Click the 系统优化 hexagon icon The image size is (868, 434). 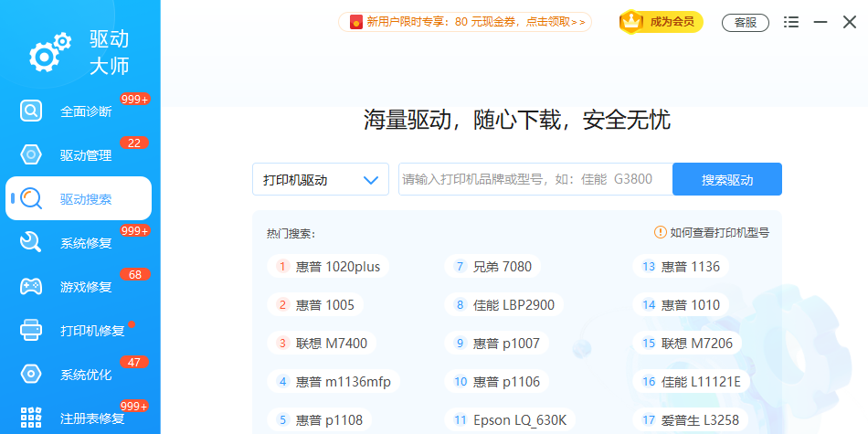(x=31, y=375)
